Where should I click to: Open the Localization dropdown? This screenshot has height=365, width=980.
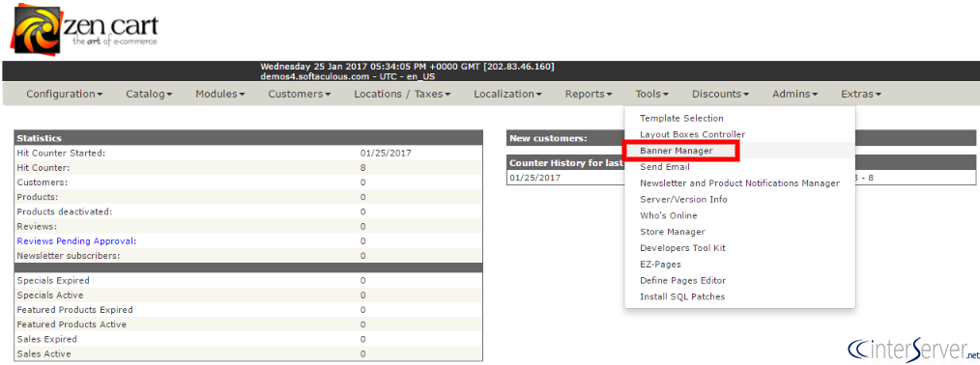click(507, 95)
